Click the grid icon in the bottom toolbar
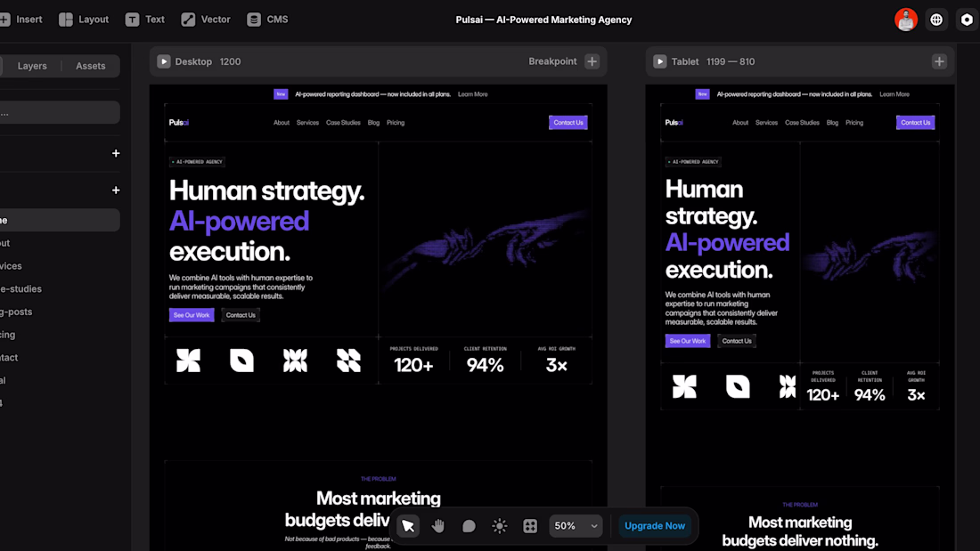The image size is (980, 551). (x=530, y=526)
